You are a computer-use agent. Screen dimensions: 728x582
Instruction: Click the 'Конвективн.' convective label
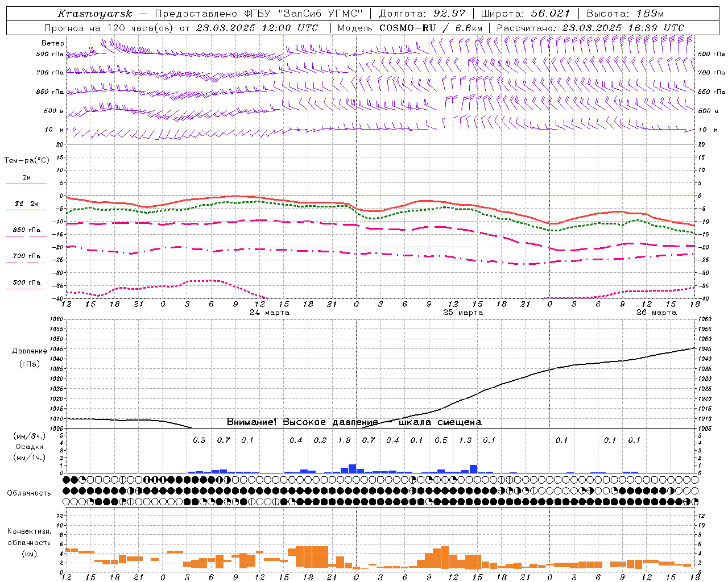pos(29,531)
